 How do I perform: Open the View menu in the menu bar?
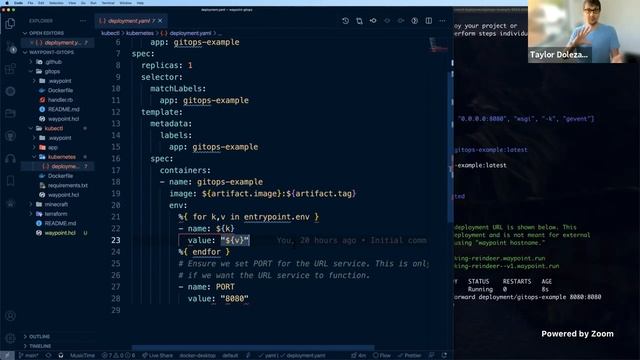(x=72, y=3)
